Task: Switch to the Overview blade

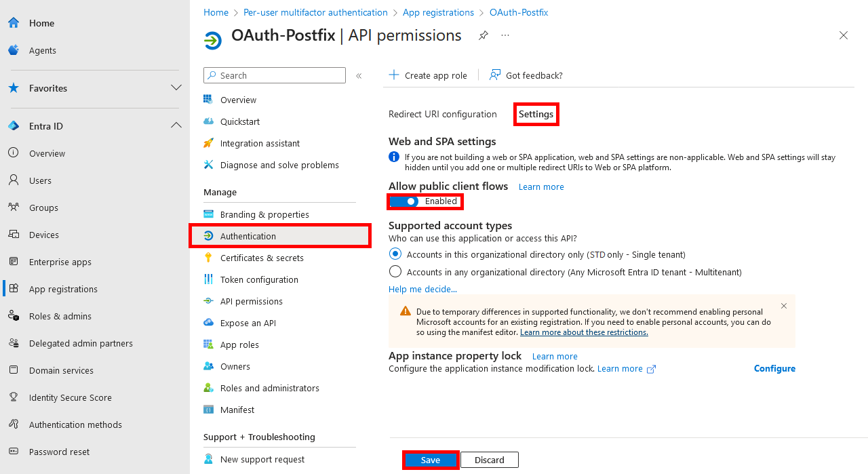Action: [238, 100]
